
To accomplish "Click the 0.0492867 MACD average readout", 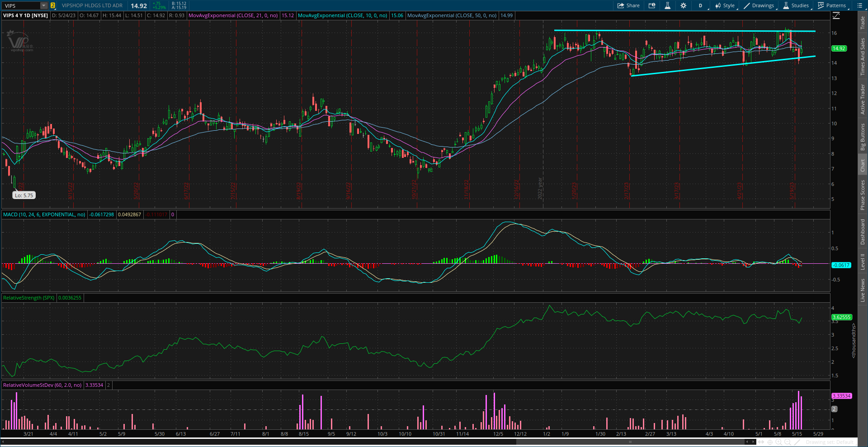I will [x=129, y=214].
